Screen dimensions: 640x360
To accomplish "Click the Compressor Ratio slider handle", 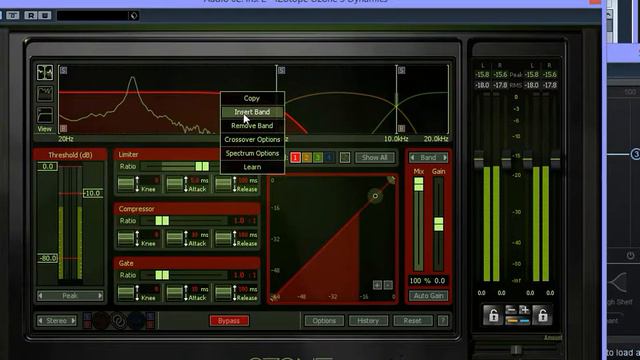I will (x=162, y=221).
